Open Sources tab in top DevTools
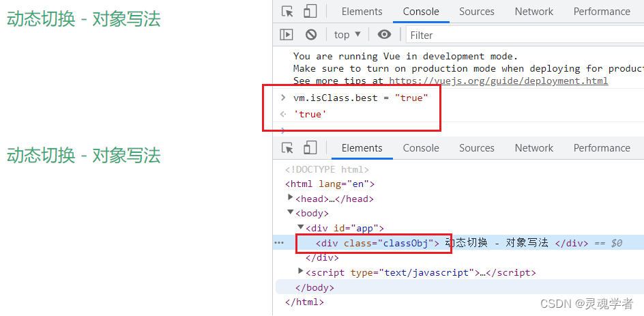 click(x=477, y=12)
